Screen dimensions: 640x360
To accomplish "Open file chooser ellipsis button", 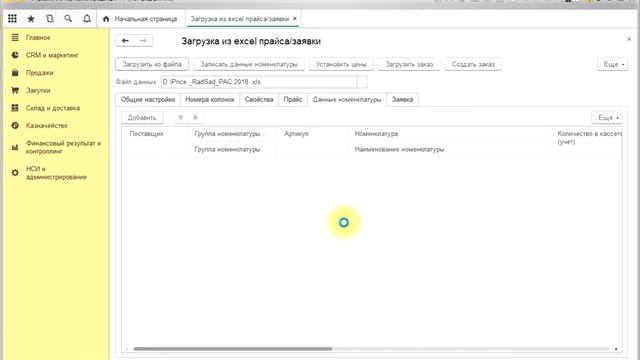I will [362, 82].
